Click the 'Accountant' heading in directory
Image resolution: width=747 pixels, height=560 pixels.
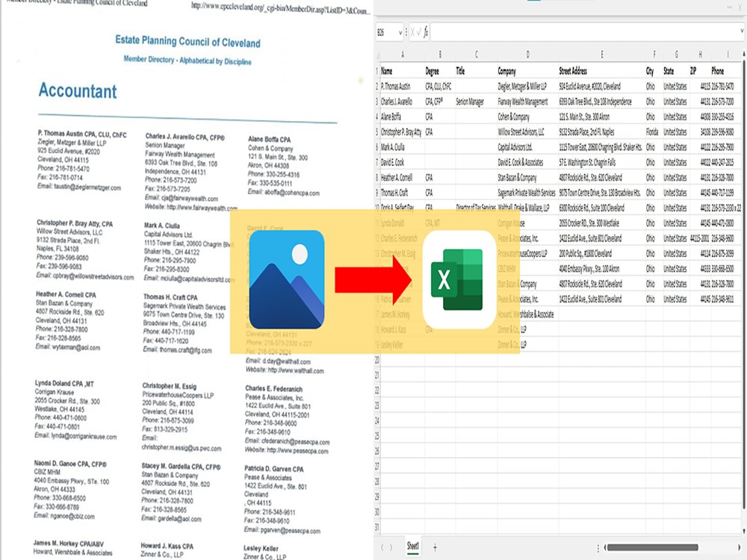tap(78, 90)
